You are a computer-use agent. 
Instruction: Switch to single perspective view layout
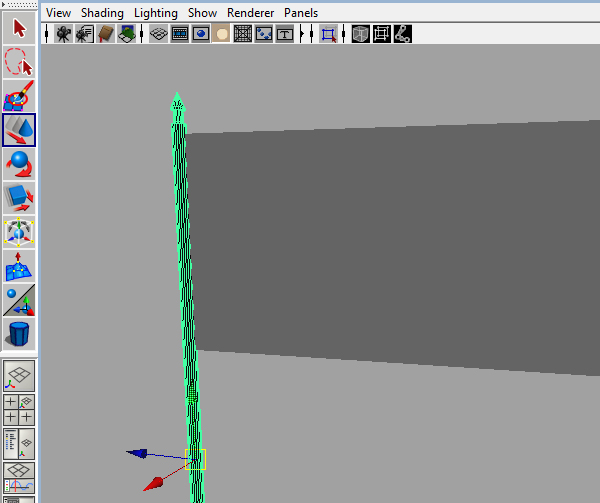pyautogui.click(x=19, y=376)
